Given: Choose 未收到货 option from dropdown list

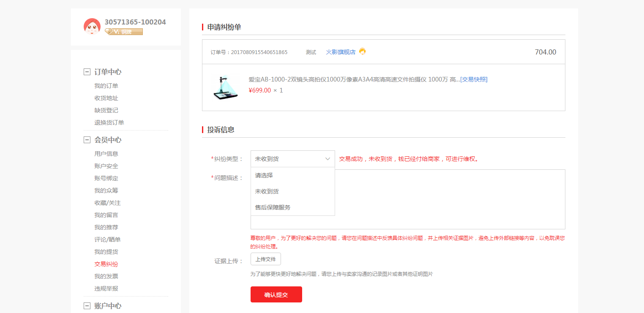Looking at the screenshot, I should 293,191.
